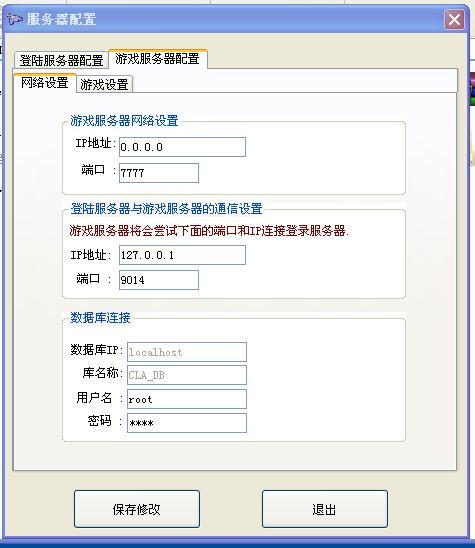The height and width of the screenshot is (548, 475).
Task: Select the 游戏服务器配置 tab
Action: (x=158, y=59)
